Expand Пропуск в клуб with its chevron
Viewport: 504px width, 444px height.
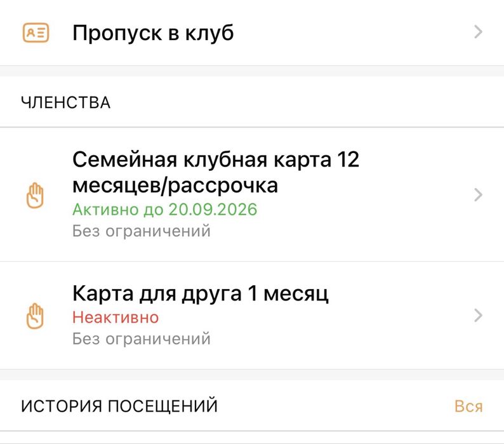pos(479,32)
